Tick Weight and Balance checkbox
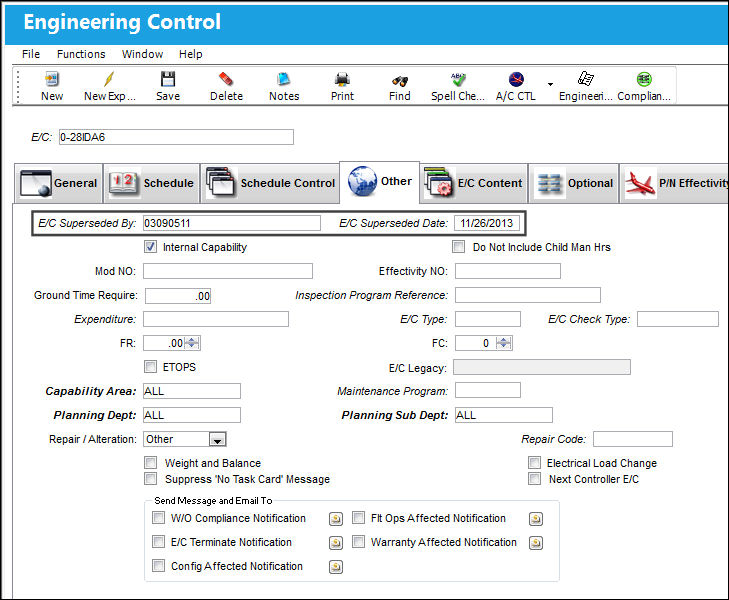729x600 pixels. (150, 463)
